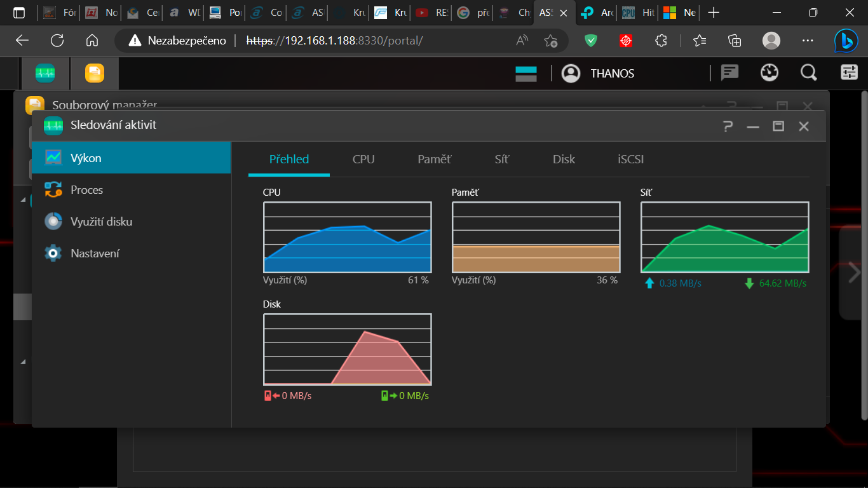Viewport: 868px width, 488px height.
Task: Open the ADM preferences sliders icon
Action: tap(849, 73)
